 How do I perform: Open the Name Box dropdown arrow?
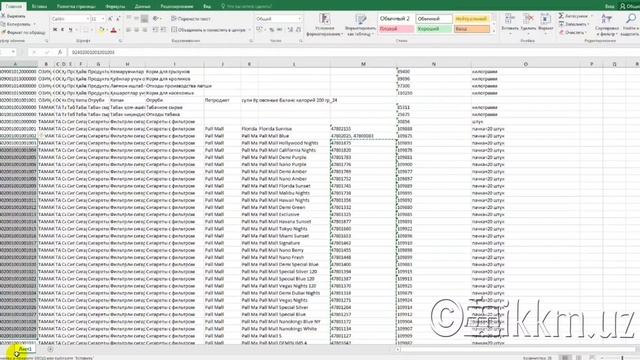pyautogui.click(x=13, y=52)
